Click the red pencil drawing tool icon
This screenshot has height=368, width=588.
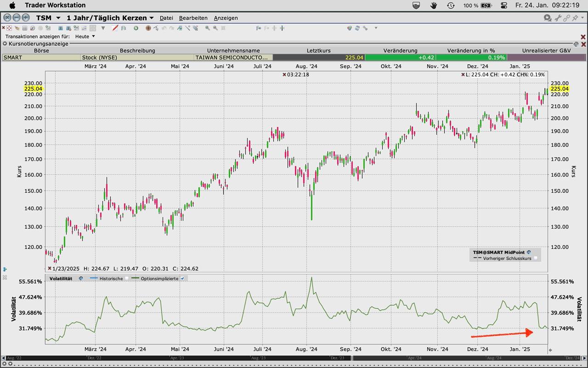(115, 28)
